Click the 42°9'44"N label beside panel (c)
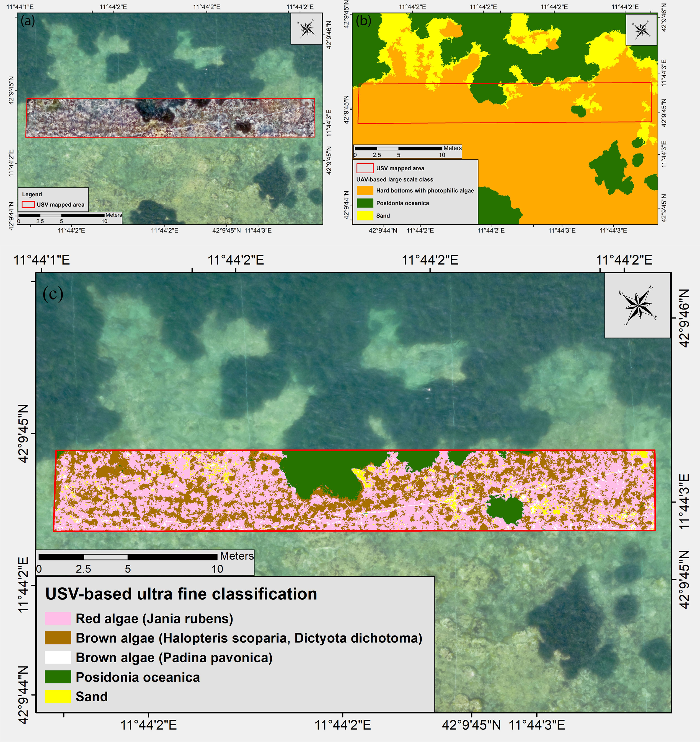This screenshot has width=700, height=742. coord(23,695)
